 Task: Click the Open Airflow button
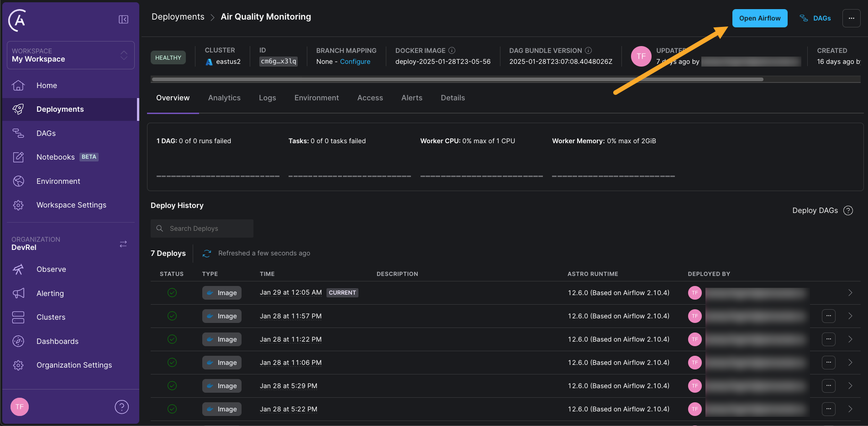[759, 18]
